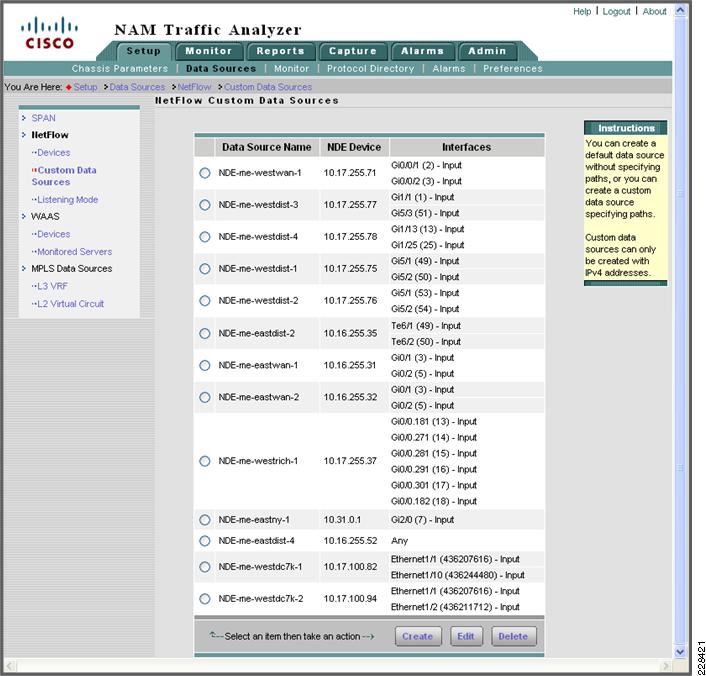Select the NDE-me-westdist-4 radio button

(x=205, y=237)
